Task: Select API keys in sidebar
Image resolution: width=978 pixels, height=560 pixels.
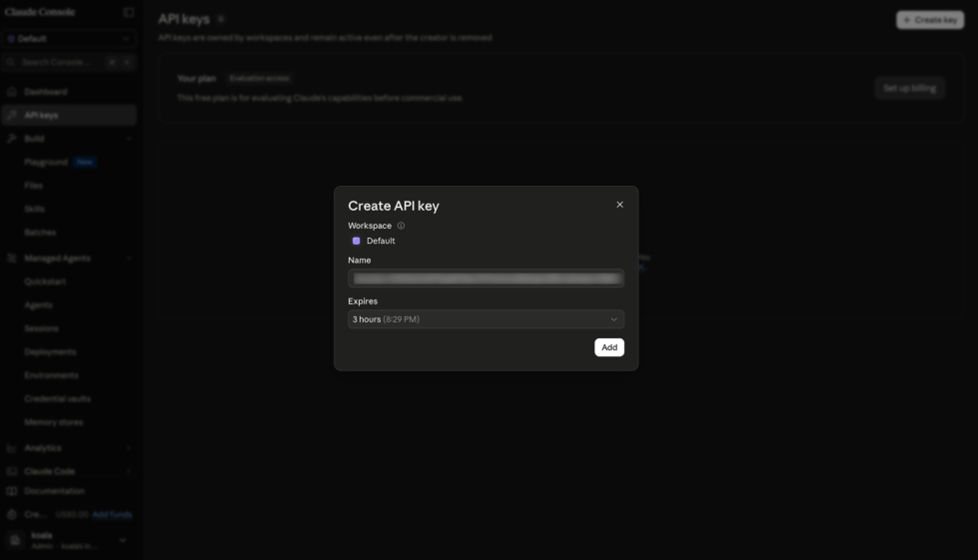Action: click(x=69, y=115)
